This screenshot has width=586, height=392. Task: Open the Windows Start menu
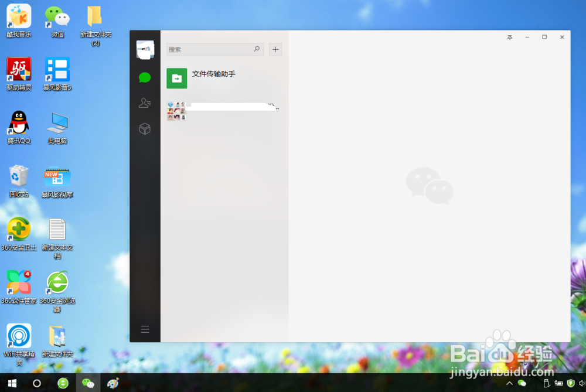tap(12, 383)
